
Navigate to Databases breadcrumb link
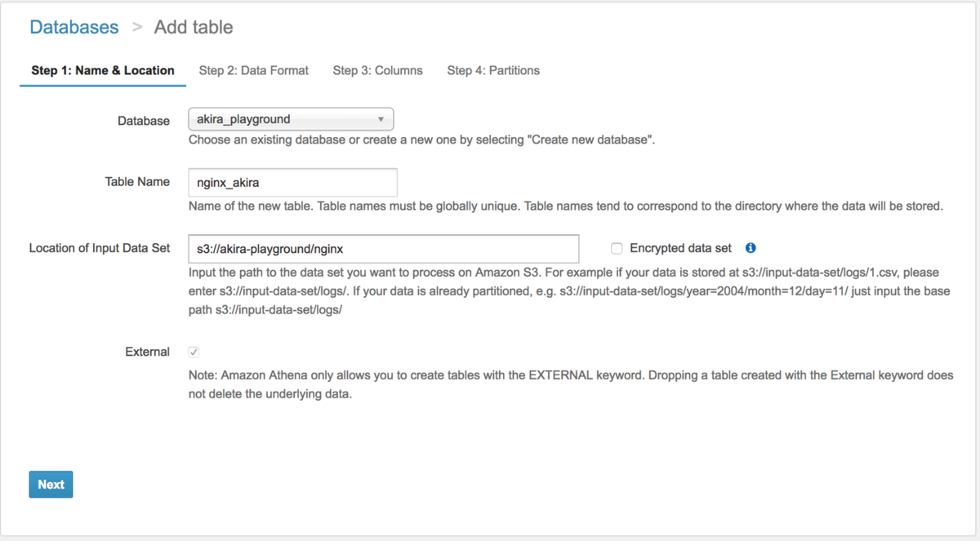tap(74, 27)
